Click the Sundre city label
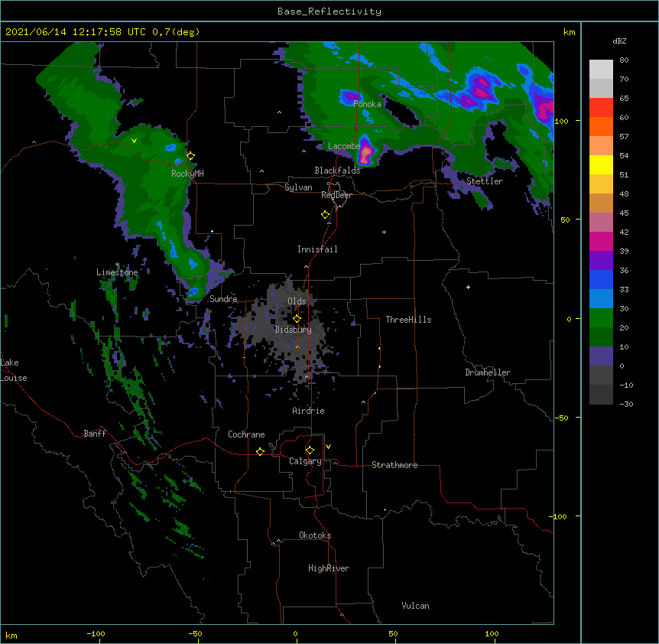Image resolution: width=659 pixels, height=644 pixels. pos(223,299)
